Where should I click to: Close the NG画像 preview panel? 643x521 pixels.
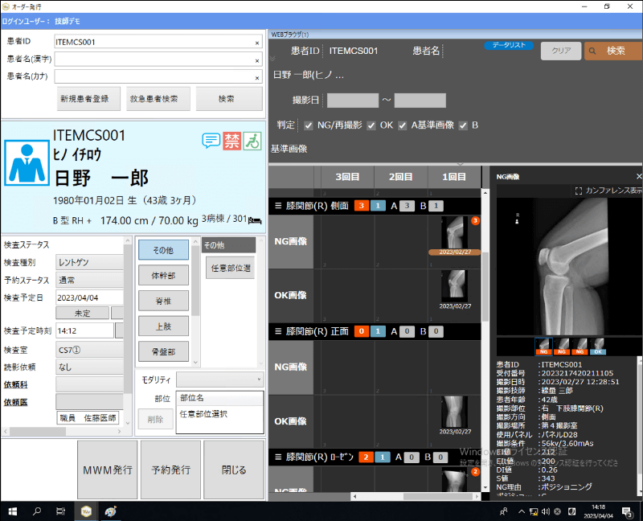[636, 176]
